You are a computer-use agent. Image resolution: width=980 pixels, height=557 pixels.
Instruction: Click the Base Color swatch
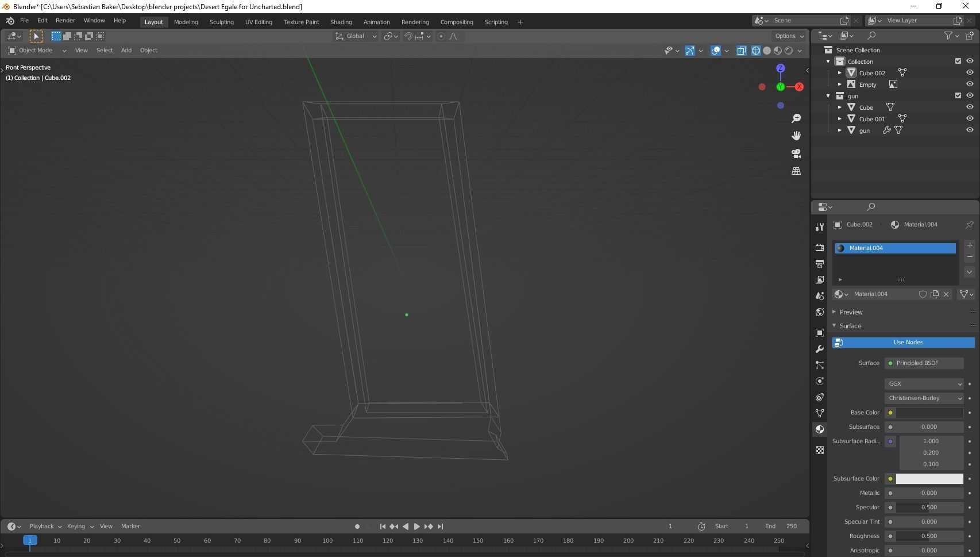pos(929,413)
